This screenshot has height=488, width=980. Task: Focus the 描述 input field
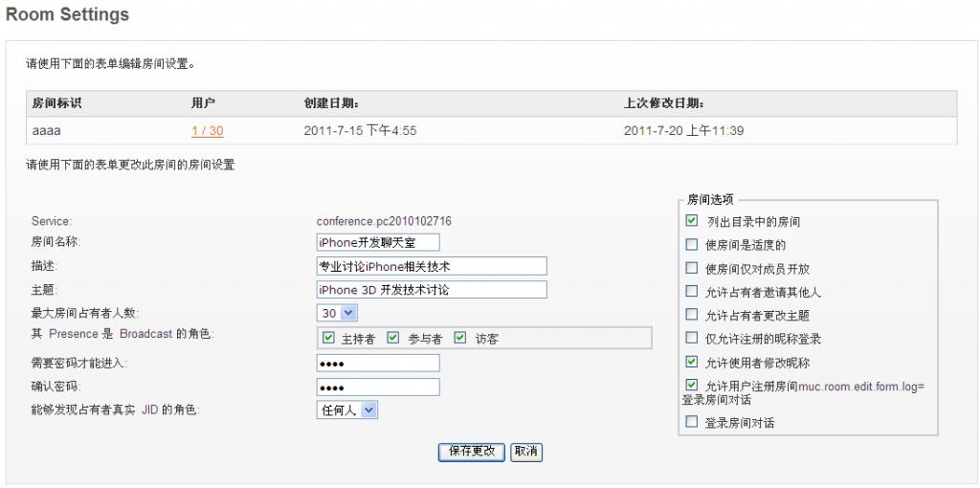[431, 266]
